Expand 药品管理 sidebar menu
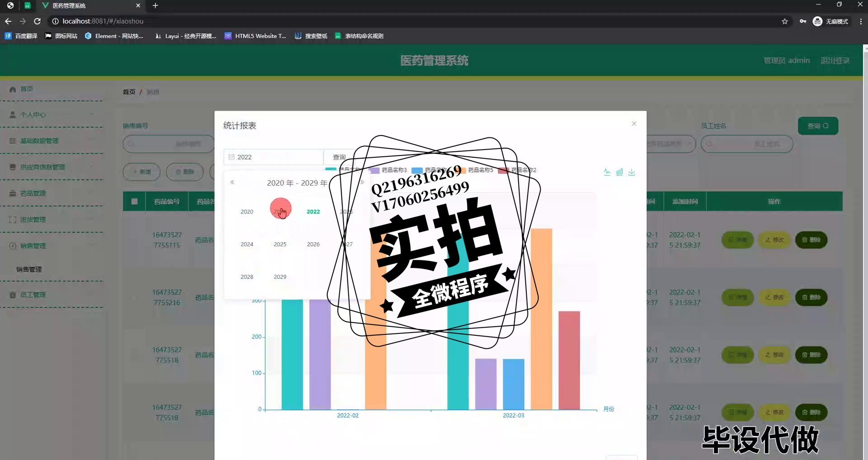 [x=52, y=193]
